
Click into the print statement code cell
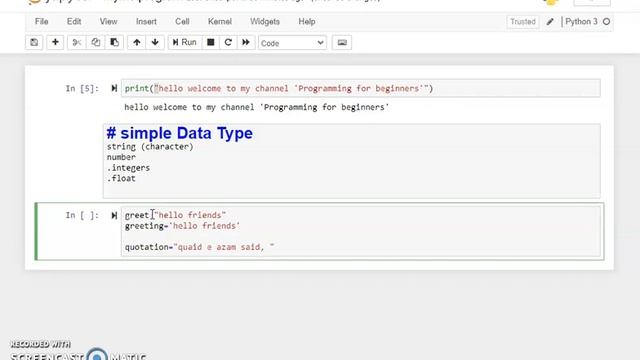click(360, 88)
